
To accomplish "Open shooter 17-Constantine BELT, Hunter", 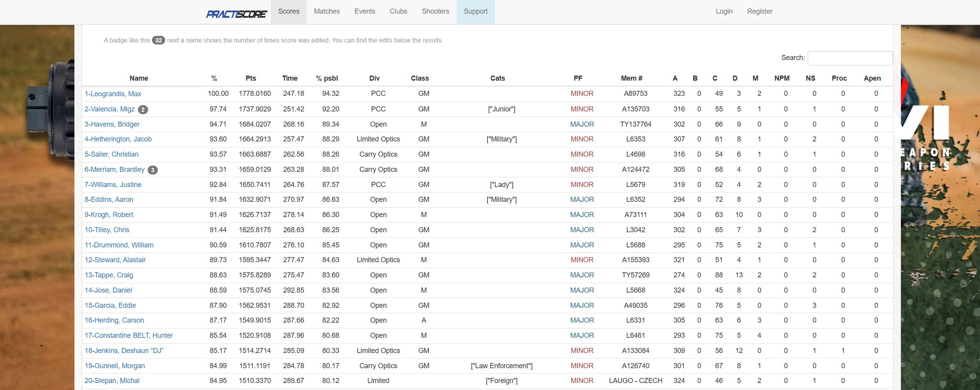I will [129, 335].
